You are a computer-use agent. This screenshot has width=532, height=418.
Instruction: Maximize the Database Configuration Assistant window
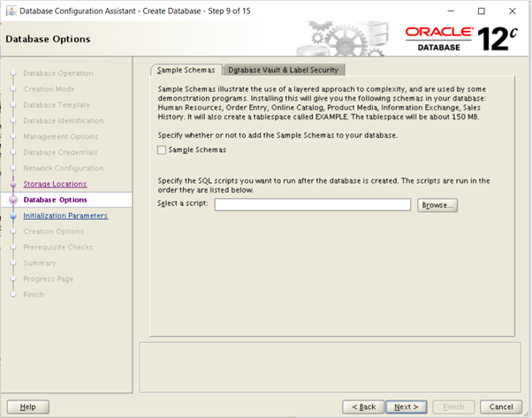tap(481, 11)
